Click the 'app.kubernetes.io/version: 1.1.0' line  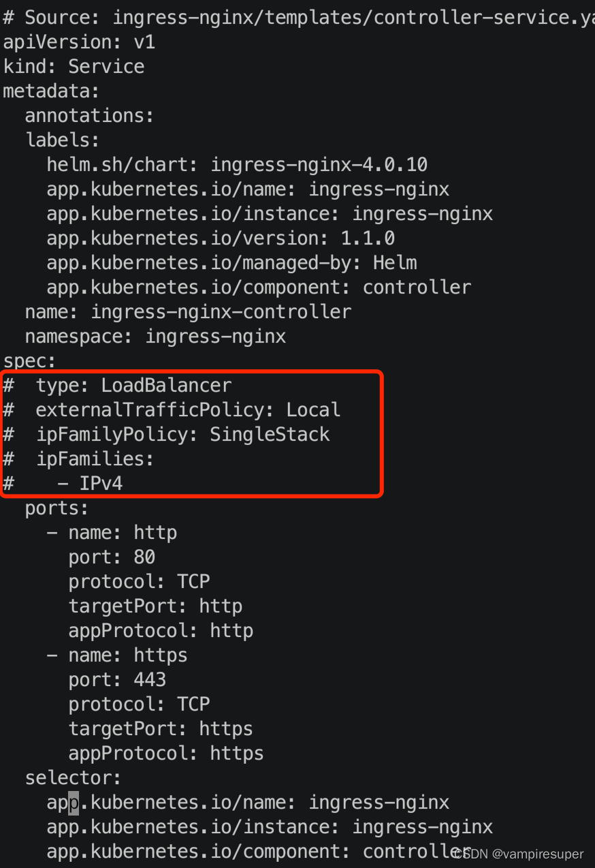(x=221, y=238)
